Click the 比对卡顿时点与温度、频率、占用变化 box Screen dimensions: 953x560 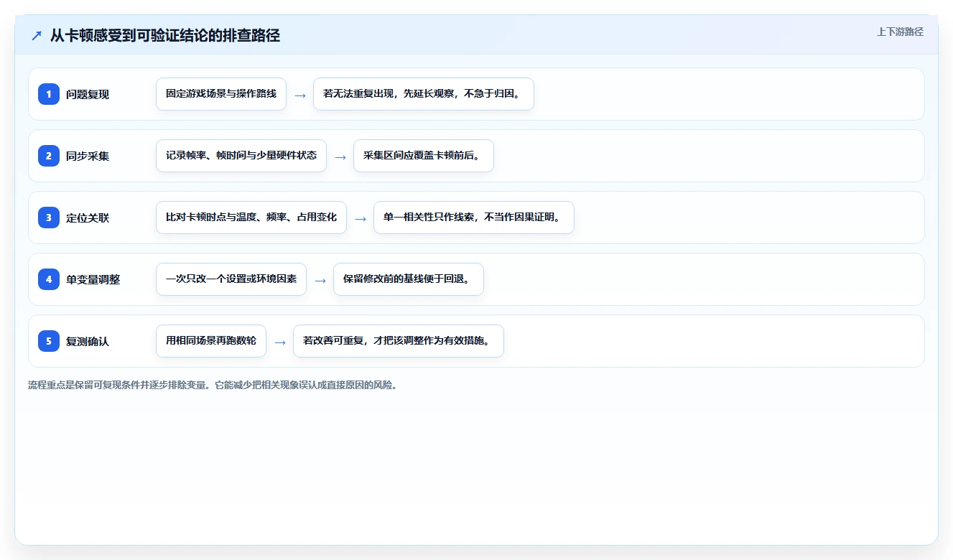click(251, 218)
